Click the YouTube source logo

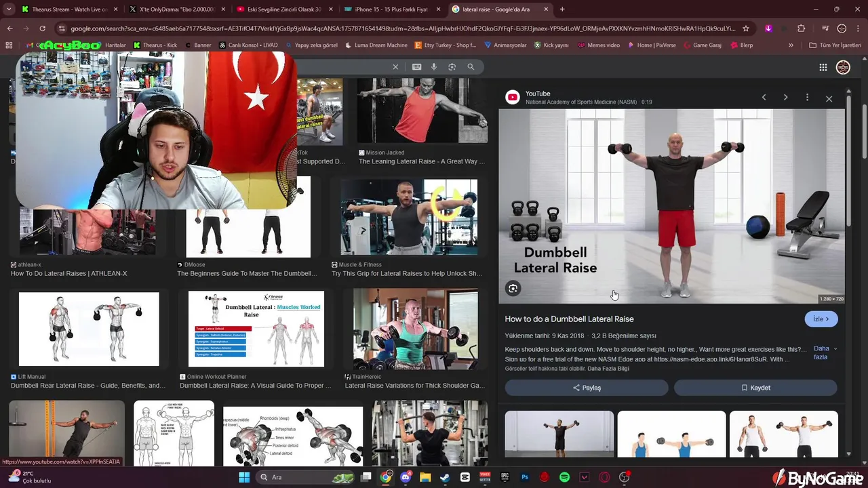513,98
